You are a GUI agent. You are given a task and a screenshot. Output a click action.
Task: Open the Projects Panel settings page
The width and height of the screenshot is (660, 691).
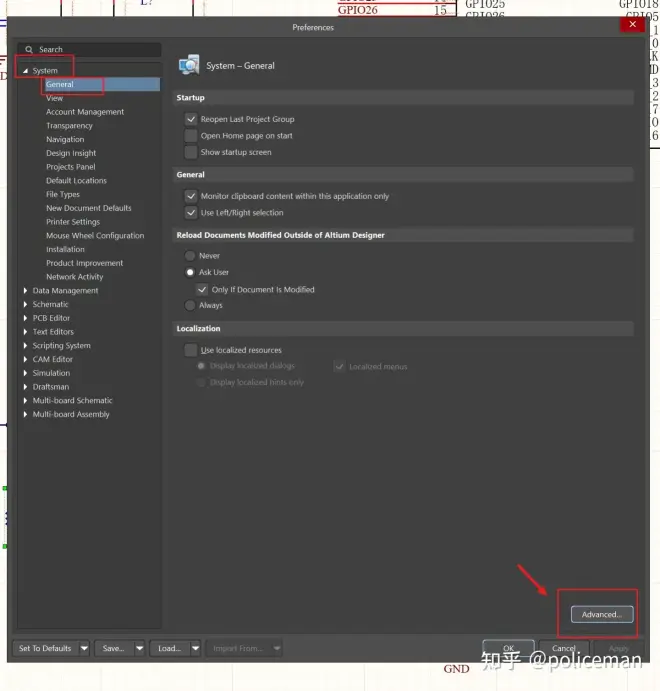click(71, 167)
